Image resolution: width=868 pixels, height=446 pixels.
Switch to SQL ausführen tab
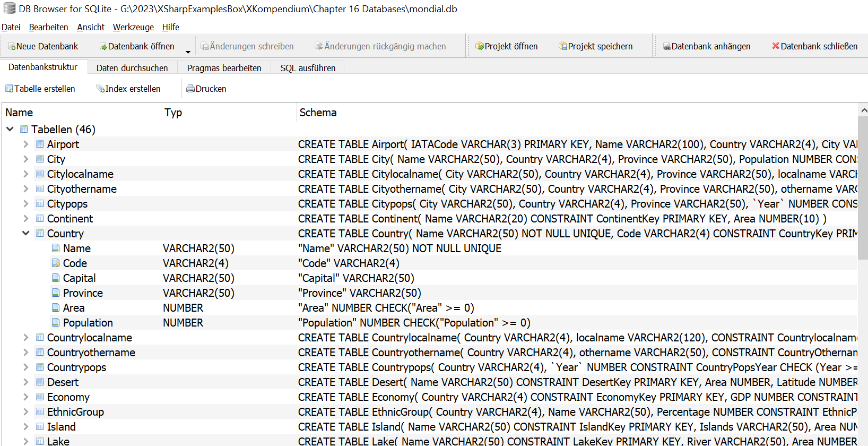[x=308, y=68]
